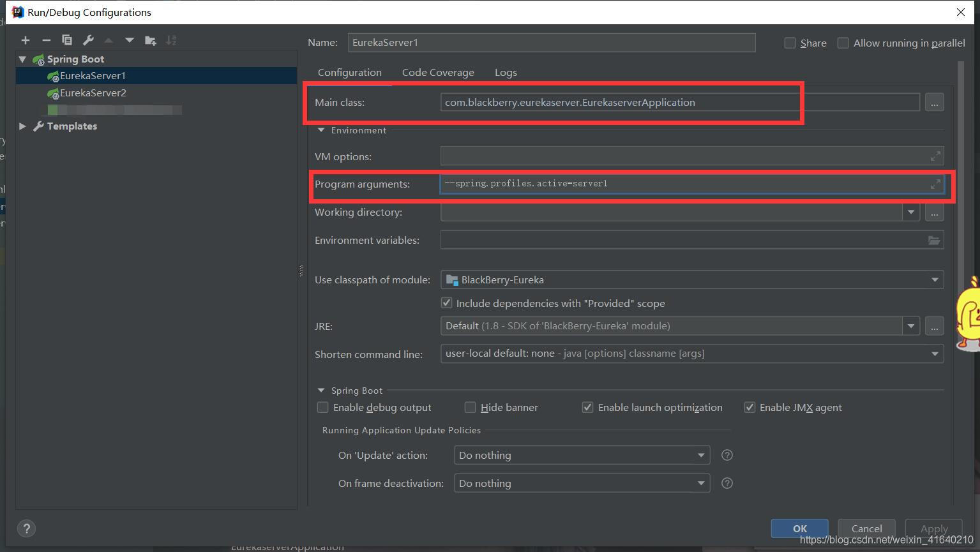Toggle Enable JMX agent checkbox
Screen dimensions: 980x552
[750, 407]
